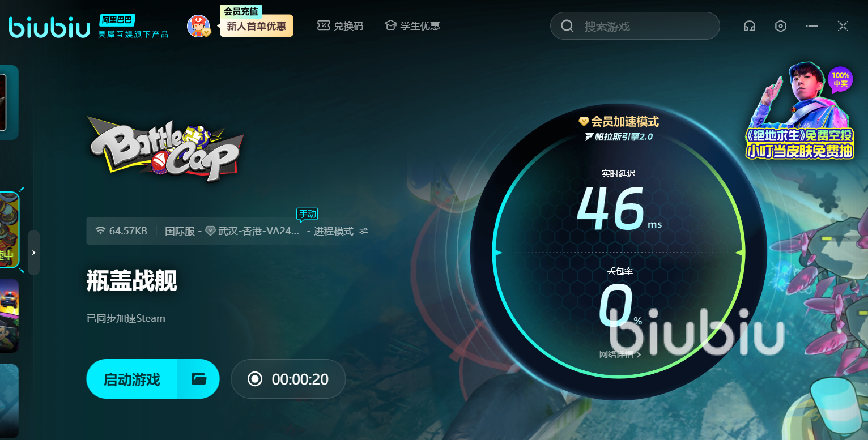Click the 手动 manual mode badge

click(307, 214)
